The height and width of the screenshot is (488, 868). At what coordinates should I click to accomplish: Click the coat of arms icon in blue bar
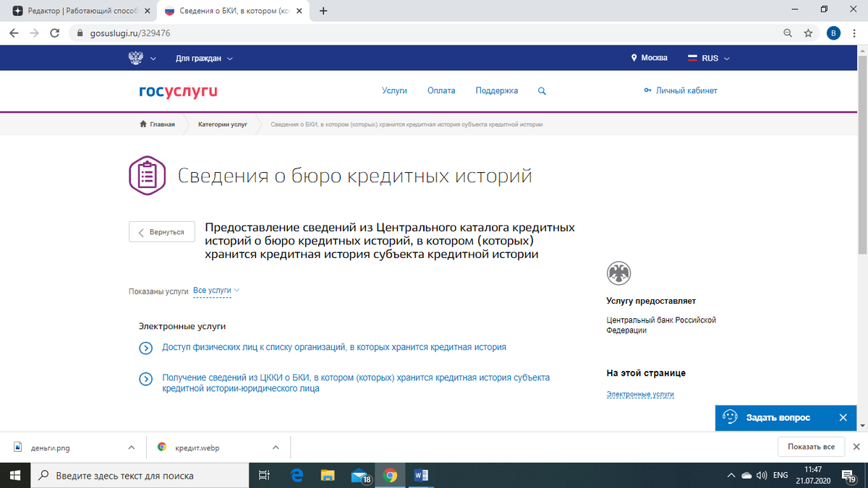coord(135,58)
